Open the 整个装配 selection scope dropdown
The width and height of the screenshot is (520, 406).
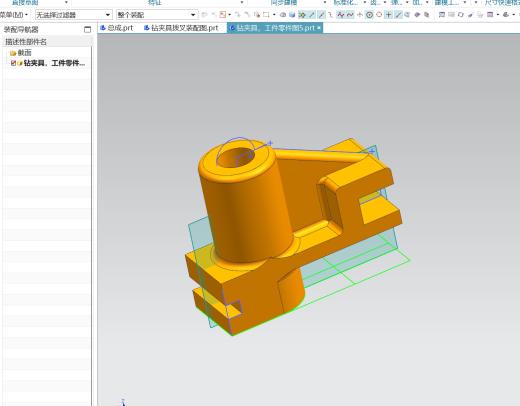coord(156,15)
